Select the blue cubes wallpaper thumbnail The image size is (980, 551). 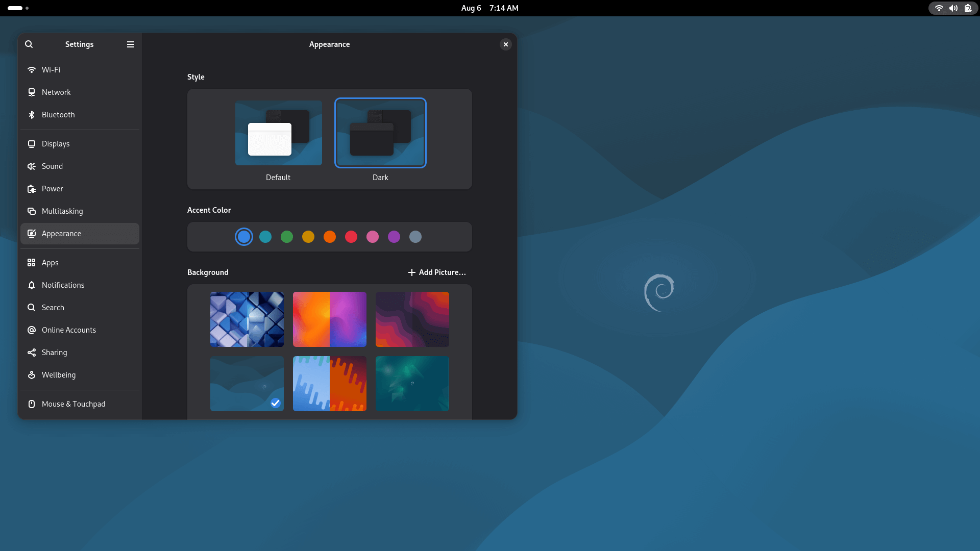[247, 319]
